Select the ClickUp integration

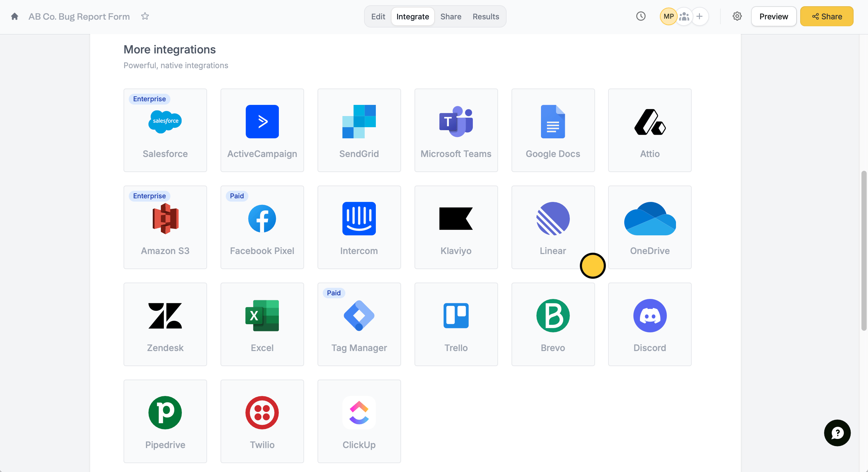[x=359, y=422]
